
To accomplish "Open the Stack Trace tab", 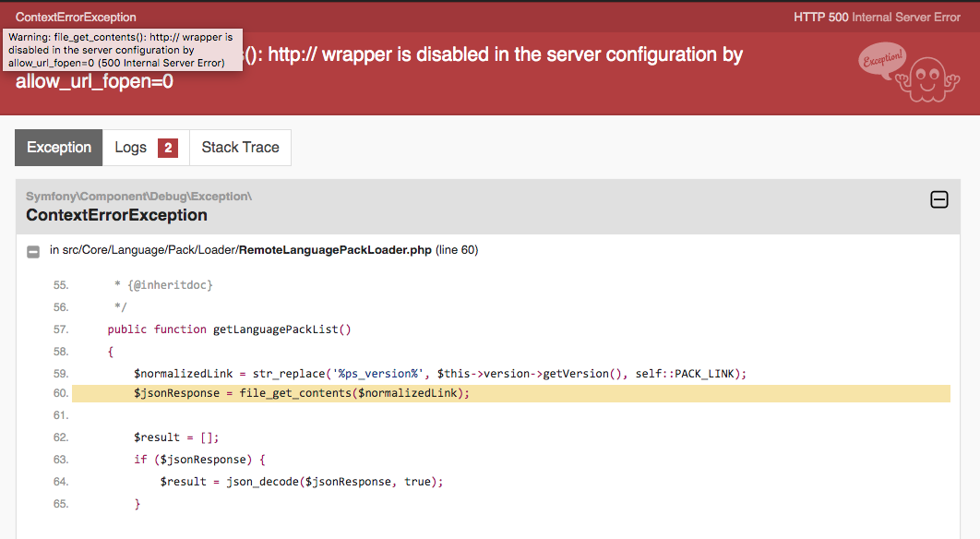I will click(240, 148).
